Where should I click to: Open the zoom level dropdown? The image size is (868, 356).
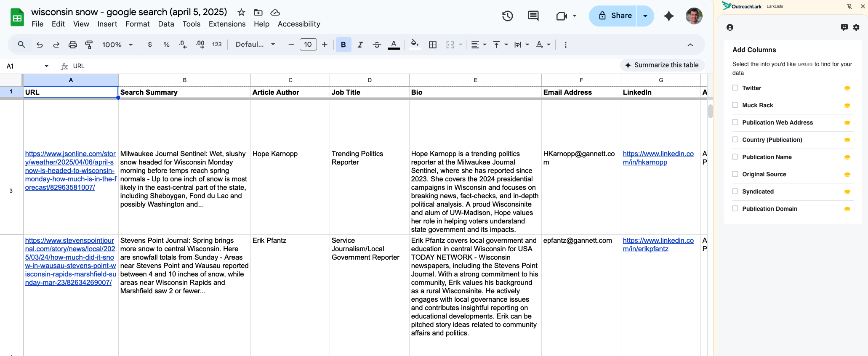117,45
